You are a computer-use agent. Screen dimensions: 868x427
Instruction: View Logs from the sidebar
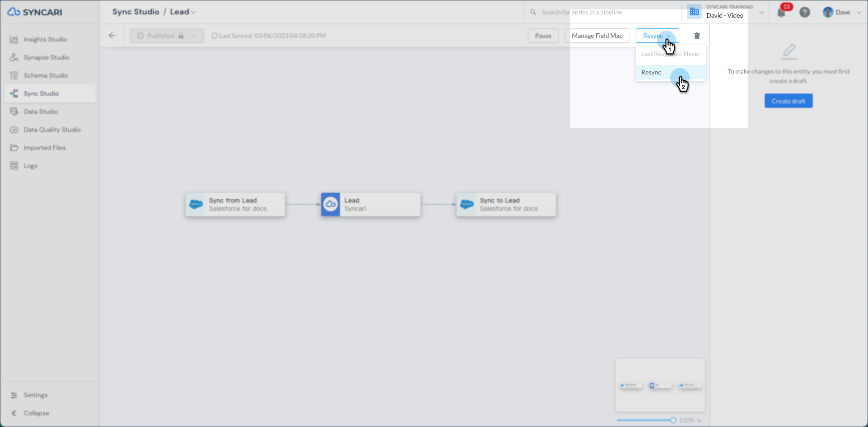(x=30, y=165)
